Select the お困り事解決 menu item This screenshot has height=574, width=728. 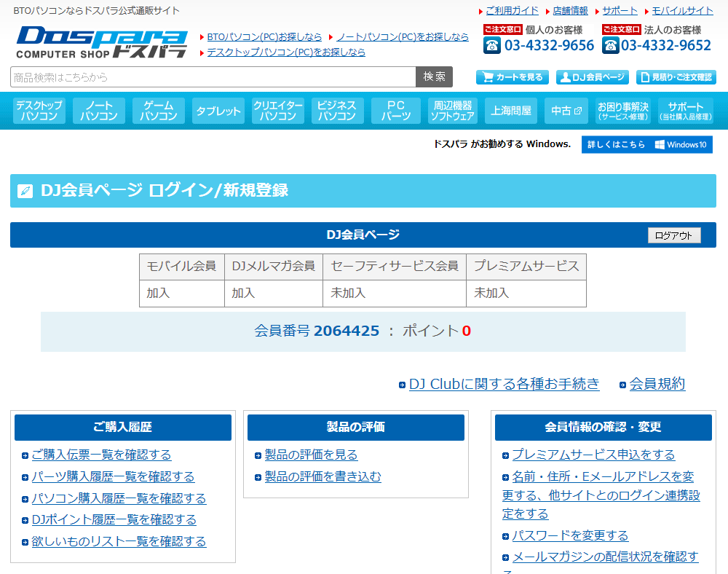pyautogui.click(x=623, y=111)
